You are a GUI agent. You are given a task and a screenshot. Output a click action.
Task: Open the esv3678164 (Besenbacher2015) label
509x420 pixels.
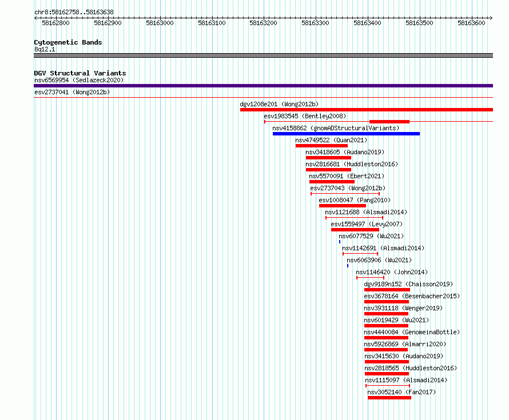412,296
